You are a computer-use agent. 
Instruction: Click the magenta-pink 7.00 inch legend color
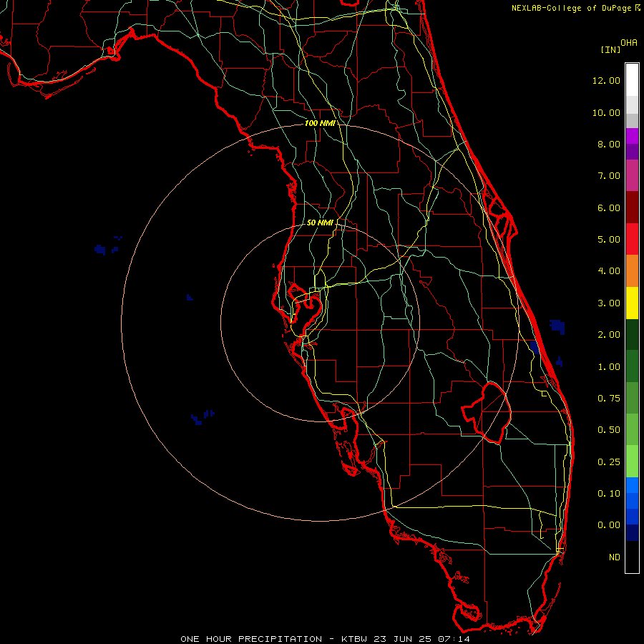pyautogui.click(x=632, y=175)
